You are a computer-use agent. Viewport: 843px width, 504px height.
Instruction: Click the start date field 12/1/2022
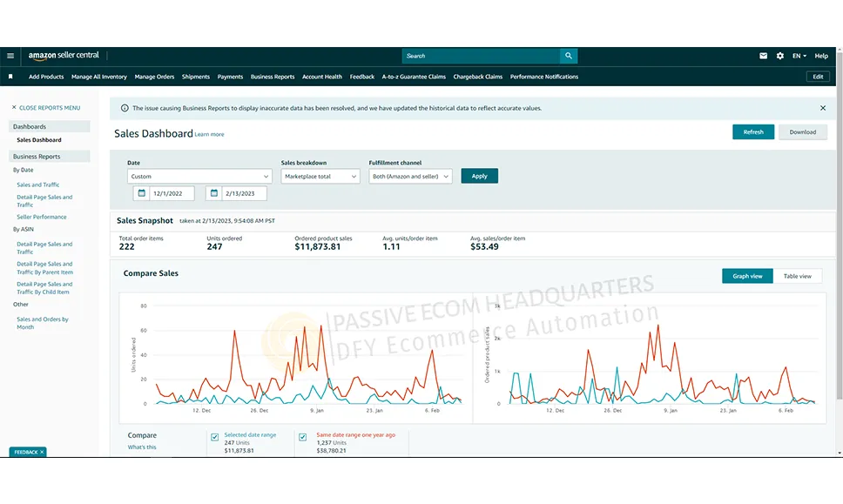(x=172, y=193)
